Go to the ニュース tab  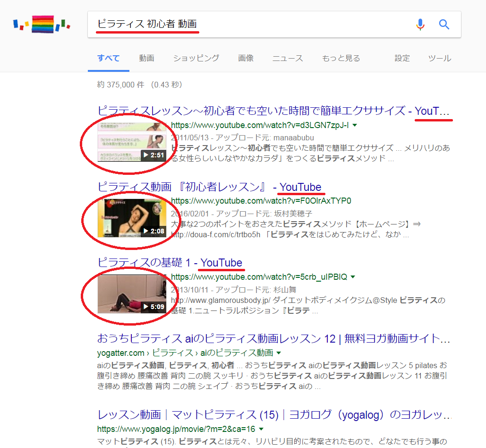tap(288, 58)
